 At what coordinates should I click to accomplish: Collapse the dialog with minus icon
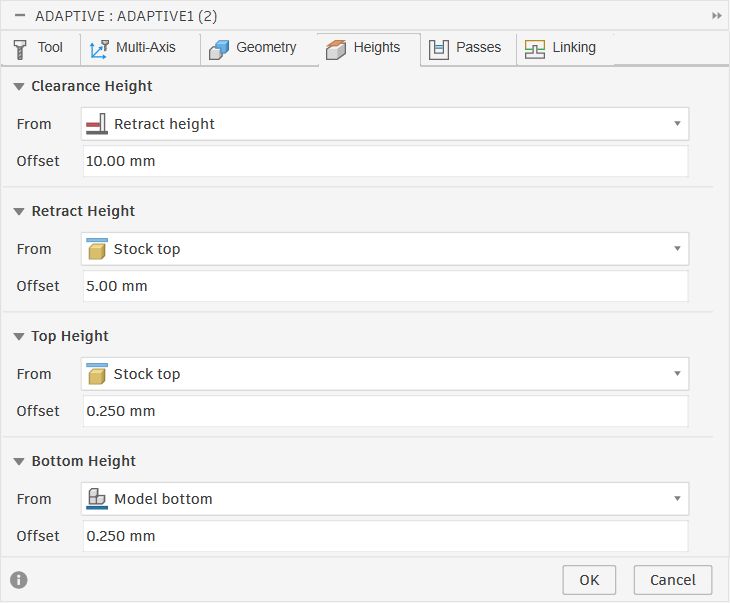tap(20, 15)
